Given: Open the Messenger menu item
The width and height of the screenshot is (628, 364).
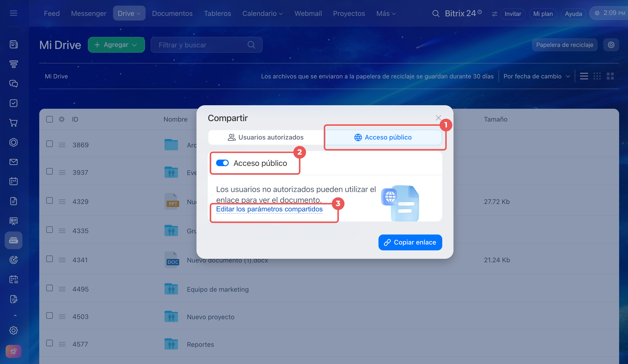Looking at the screenshot, I should (89, 14).
